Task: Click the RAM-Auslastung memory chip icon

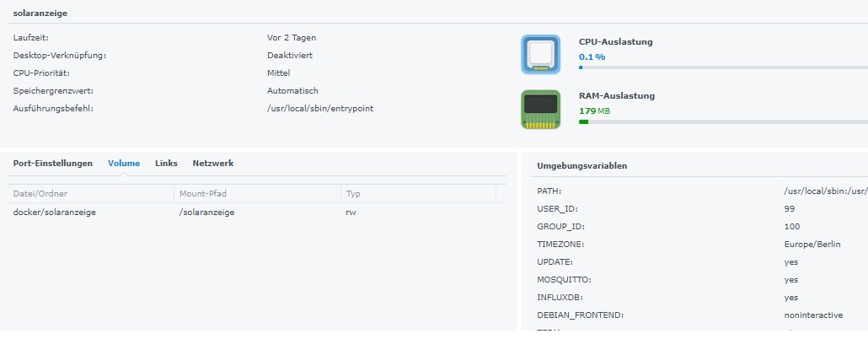Action: (x=540, y=109)
